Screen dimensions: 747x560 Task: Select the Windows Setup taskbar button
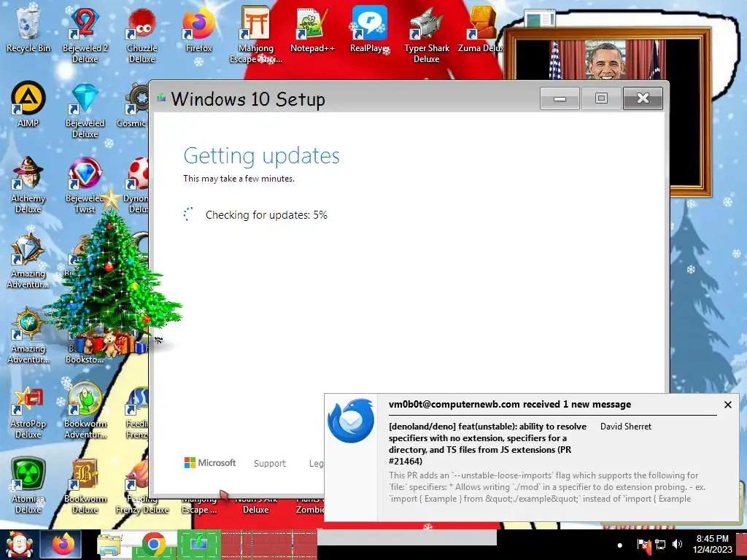pos(198,544)
